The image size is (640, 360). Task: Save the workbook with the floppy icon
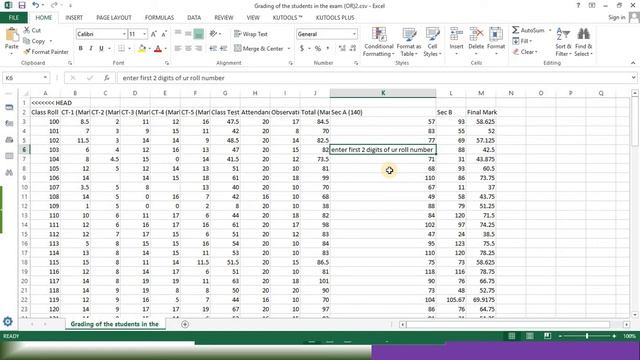point(22,5)
